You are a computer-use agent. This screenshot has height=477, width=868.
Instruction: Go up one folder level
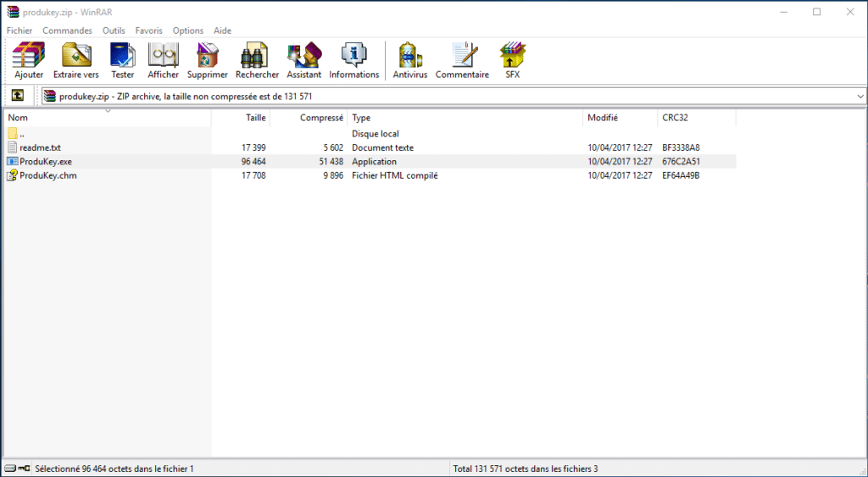point(18,96)
